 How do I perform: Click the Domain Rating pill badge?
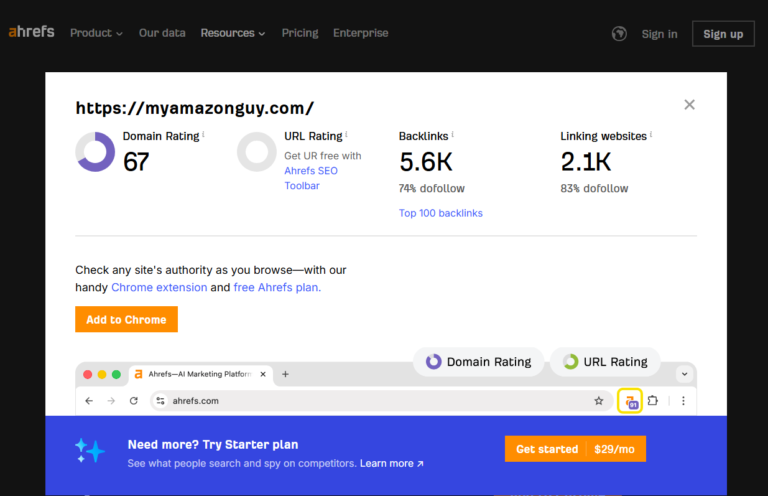[479, 362]
